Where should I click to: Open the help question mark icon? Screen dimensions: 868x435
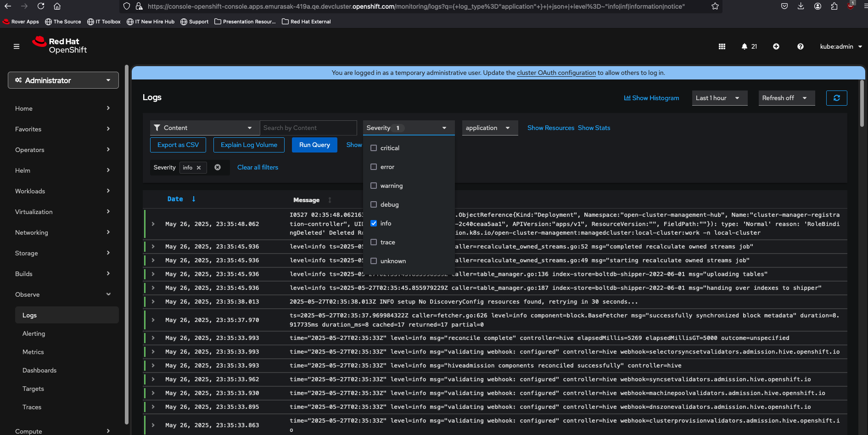800,46
